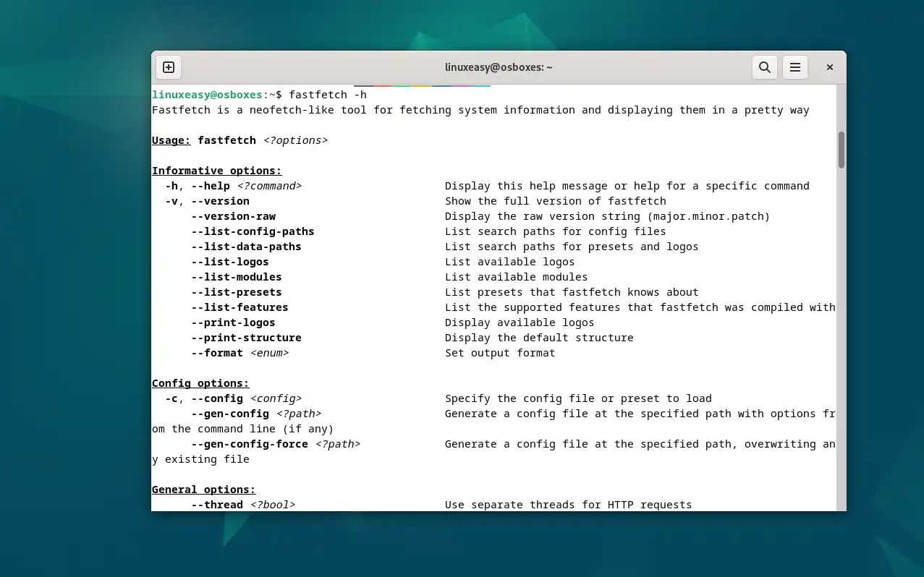Click 'Use separate threads for HTTP requests'
The height and width of the screenshot is (577, 924).
pos(569,505)
